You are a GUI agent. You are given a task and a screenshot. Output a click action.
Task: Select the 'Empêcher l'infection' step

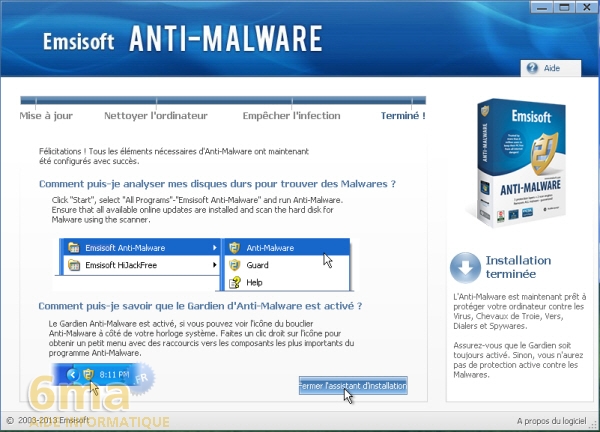click(x=291, y=116)
